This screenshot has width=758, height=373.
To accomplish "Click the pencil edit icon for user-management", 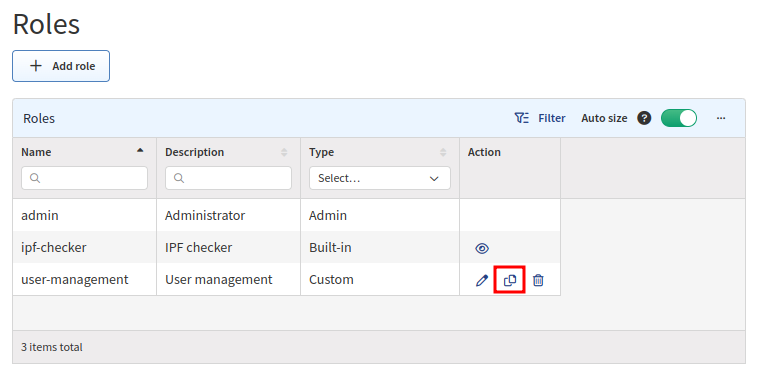I will [481, 280].
